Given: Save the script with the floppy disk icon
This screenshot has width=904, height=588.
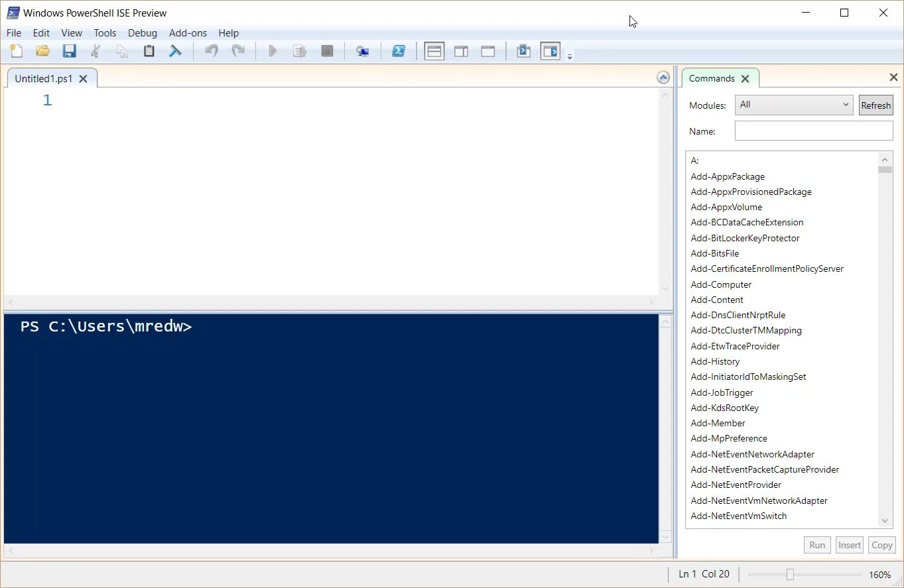Looking at the screenshot, I should [70, 51].
